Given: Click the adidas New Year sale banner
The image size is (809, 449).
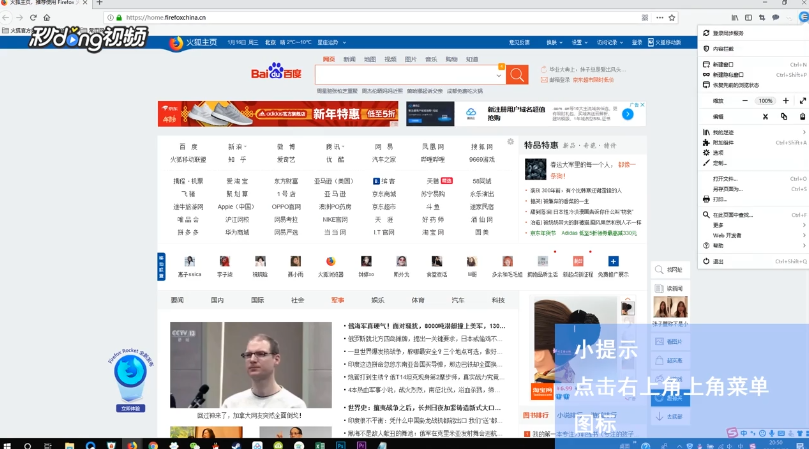Looking at the screenshot, I should point(278,114).
